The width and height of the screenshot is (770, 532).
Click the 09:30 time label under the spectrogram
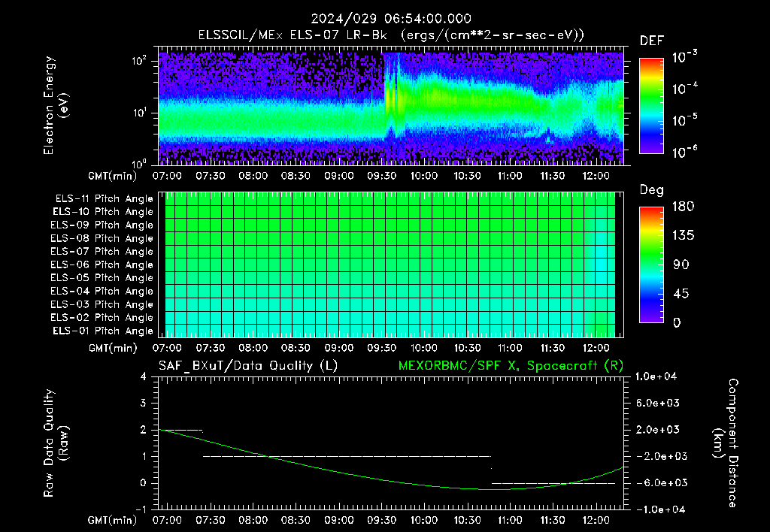click(x=381, y=176)
